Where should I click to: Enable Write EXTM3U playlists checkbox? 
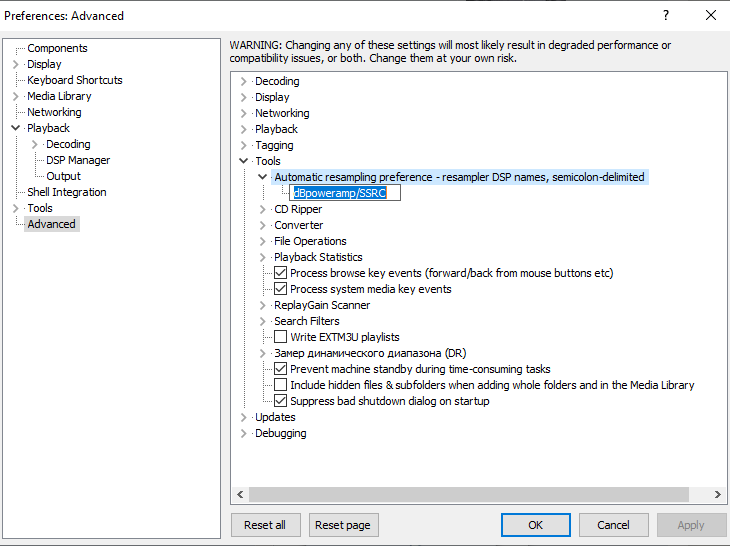coord(280,337)
